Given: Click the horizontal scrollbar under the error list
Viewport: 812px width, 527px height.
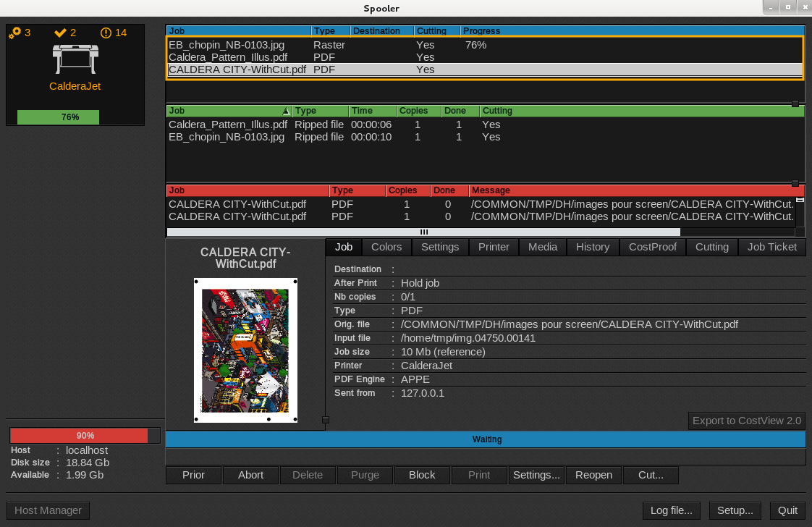Looking at the screenshot, I should click(x=423, y=232).
